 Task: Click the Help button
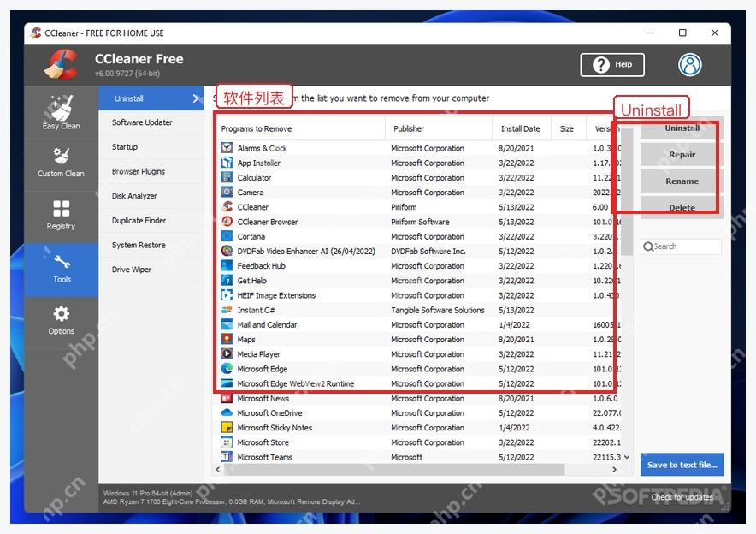(x=612, y=65)
